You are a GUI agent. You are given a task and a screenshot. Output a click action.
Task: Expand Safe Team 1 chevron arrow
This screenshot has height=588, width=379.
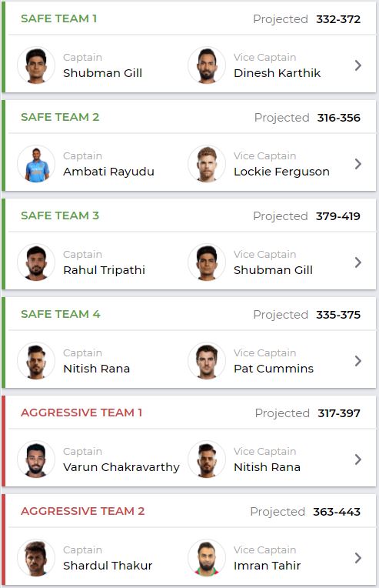pyautogui.click(x=358, y=65)
